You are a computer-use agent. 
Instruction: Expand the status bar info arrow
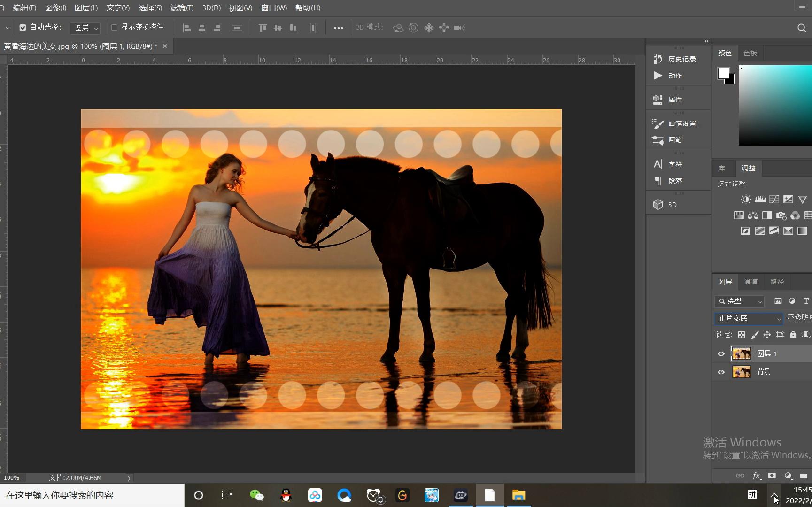pyautogui.click(x=129, y=478)
